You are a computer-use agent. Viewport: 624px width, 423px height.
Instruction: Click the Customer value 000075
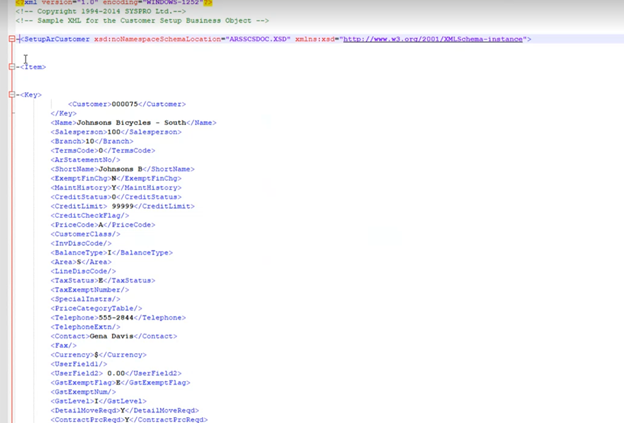coord(125,104)
